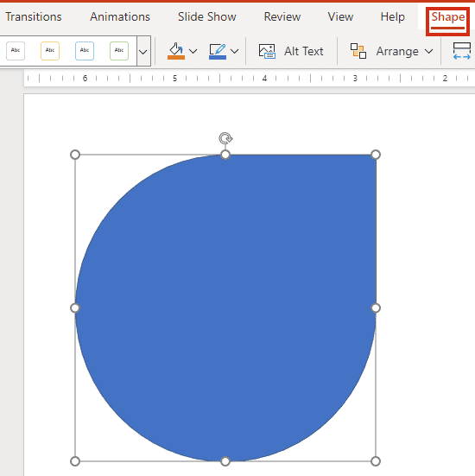Viewport: 475px width, 476px height.
Task: Click the rotation handle above the shape
Action: pos(225,138)
